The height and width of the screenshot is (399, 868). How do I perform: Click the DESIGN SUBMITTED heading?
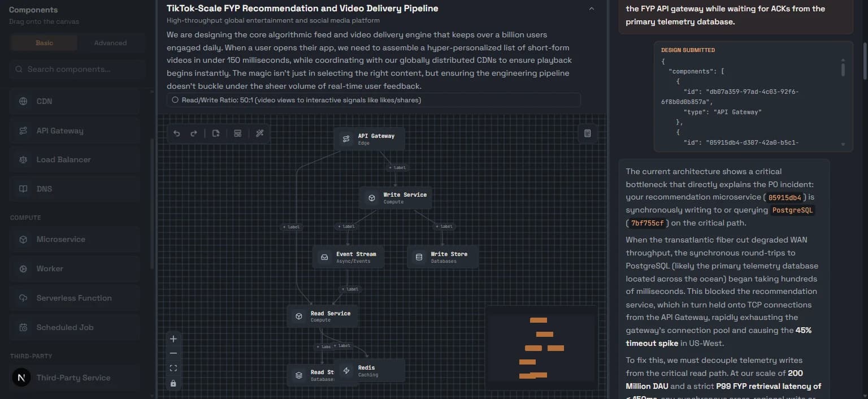pos(688,50)
